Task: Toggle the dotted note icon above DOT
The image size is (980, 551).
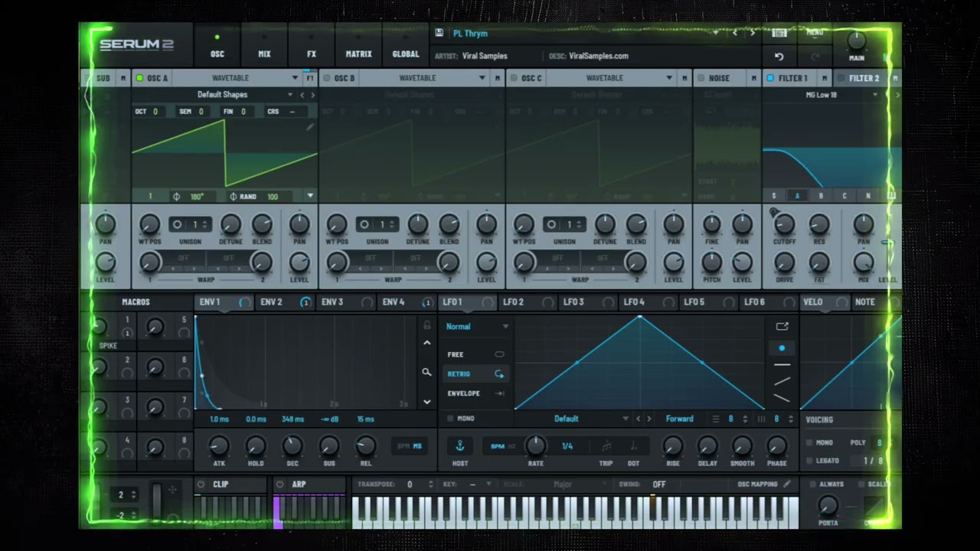Action: pos(633,446)
